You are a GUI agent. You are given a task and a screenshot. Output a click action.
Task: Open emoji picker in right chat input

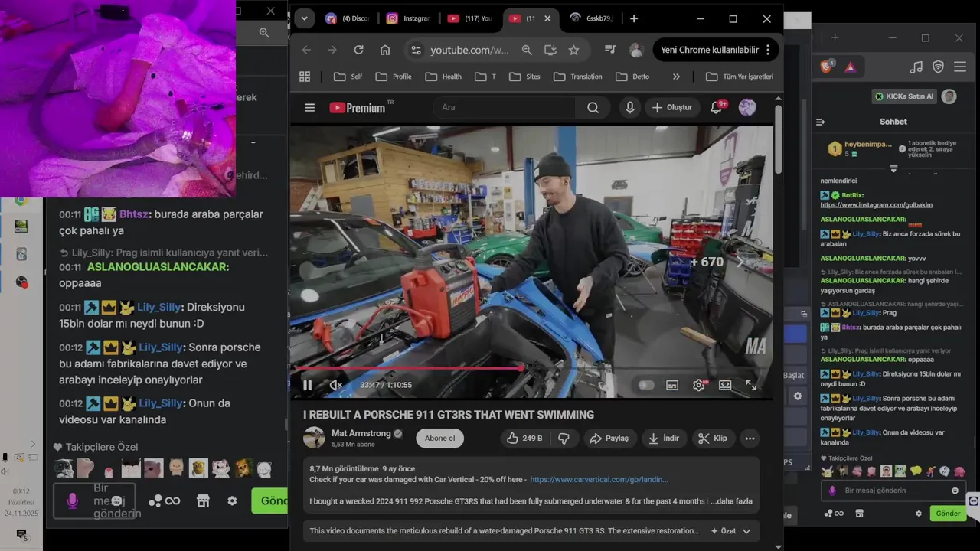point(955,491)
